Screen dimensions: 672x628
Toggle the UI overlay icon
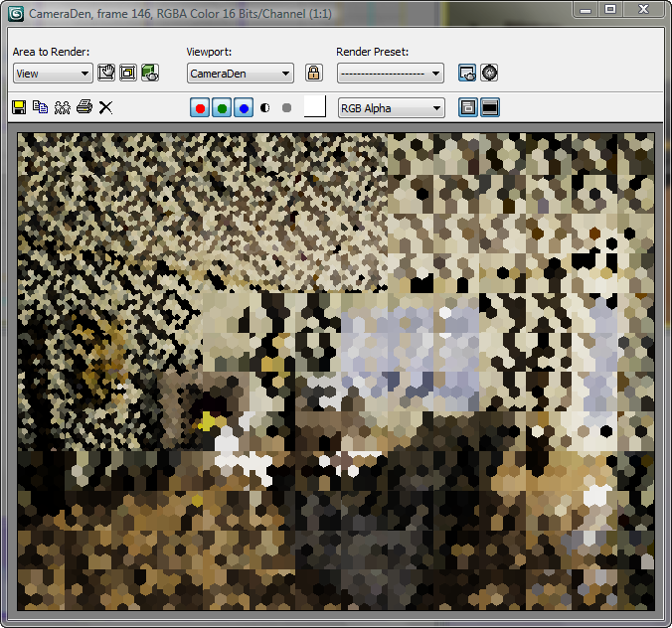[x=468, y=107]
